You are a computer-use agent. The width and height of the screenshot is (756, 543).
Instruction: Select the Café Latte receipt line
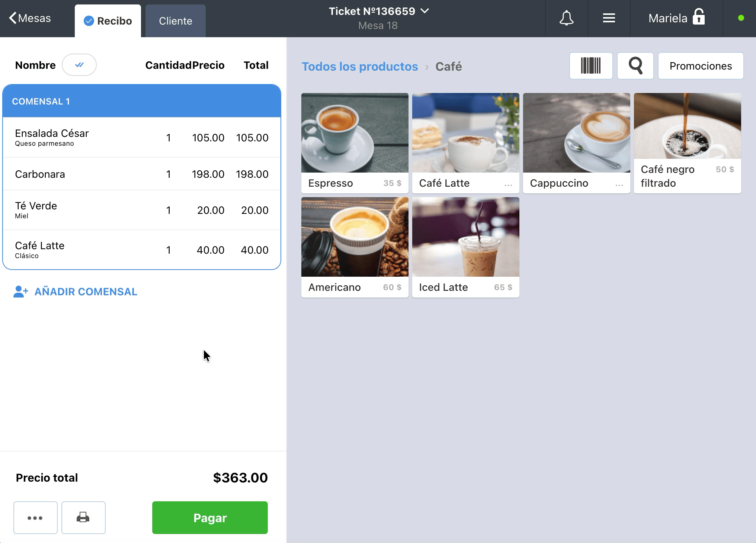tap(142, 250)
